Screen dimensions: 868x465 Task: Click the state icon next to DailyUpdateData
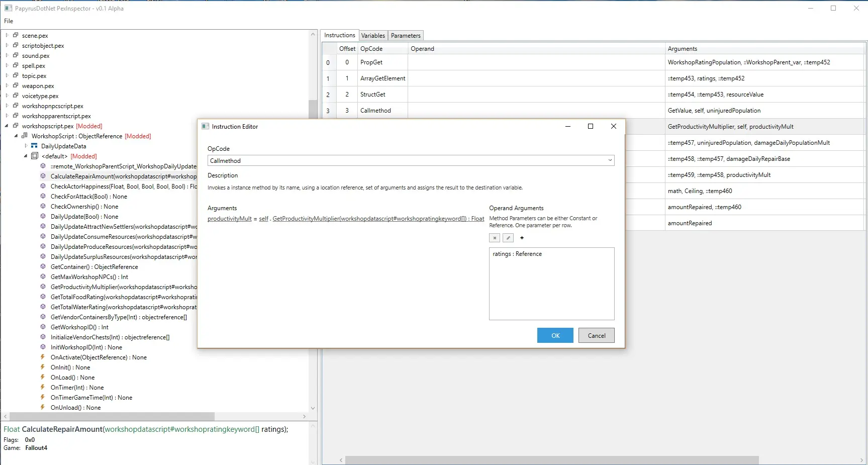(x=34, y=146)
